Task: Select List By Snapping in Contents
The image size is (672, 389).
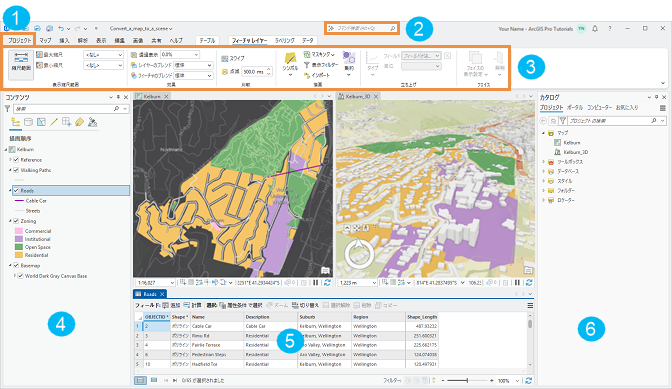Action: pos(66,122)
